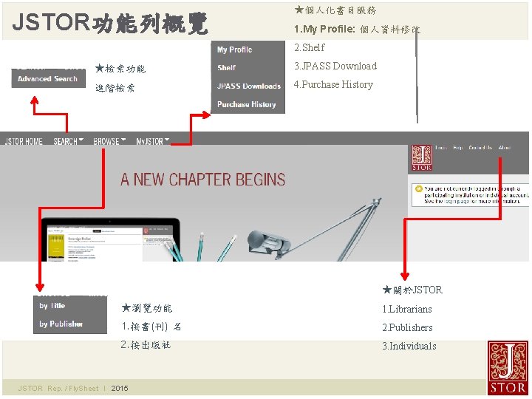Choose Purchase History from the menu

click(x=247, y=104)
